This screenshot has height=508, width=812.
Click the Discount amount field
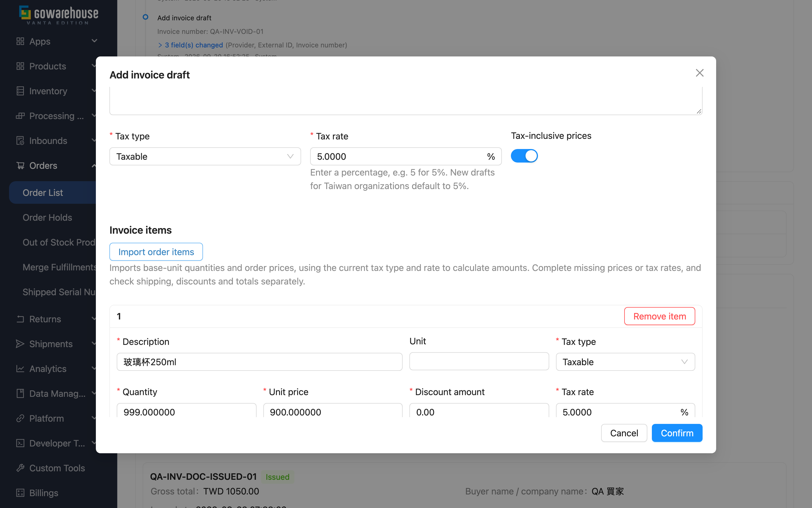tap(479, 411)
